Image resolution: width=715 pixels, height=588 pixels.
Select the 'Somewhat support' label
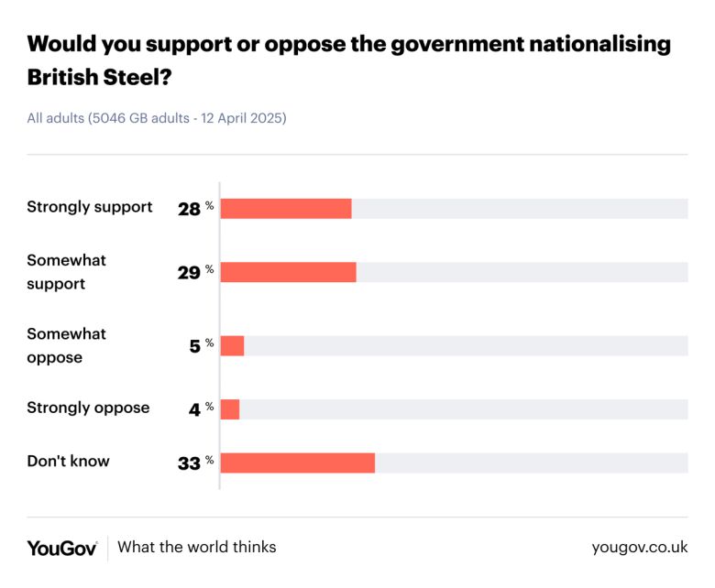coord(67,272)
